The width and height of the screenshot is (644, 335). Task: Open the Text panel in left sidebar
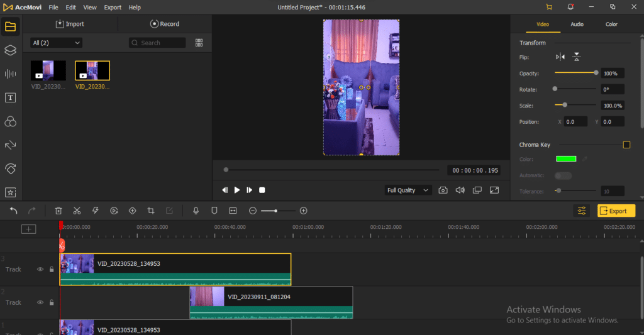coord(10,97)
